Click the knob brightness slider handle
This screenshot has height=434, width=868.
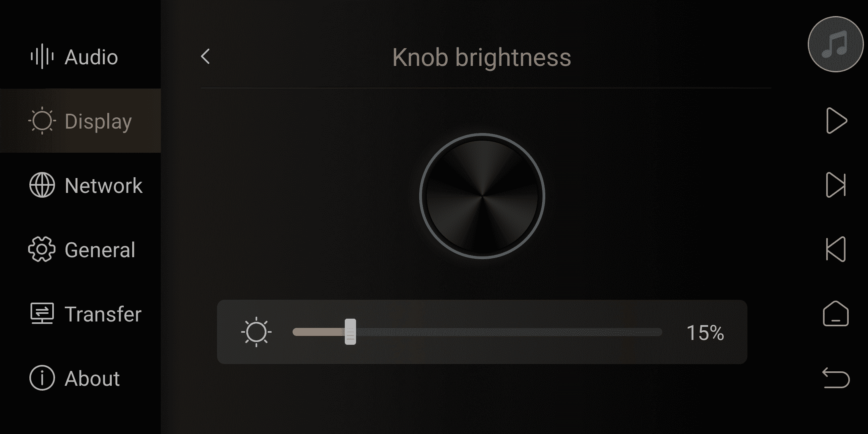tap(350, 332)
